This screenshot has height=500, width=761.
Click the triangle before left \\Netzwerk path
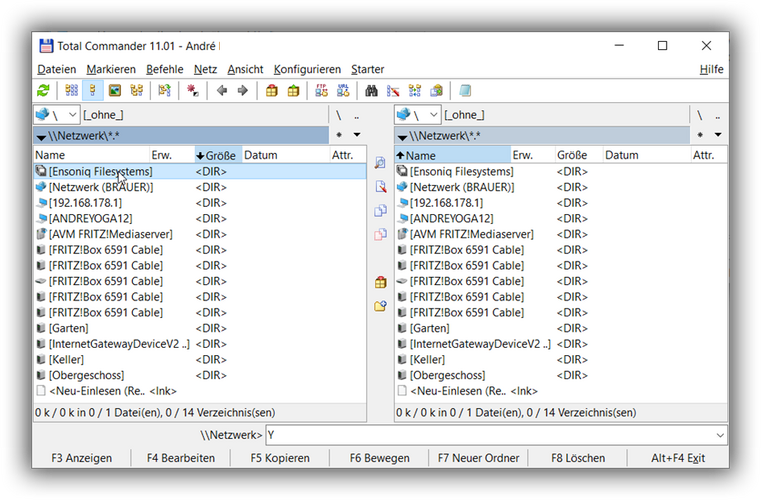pyautogui.click(x=41, y=136)
